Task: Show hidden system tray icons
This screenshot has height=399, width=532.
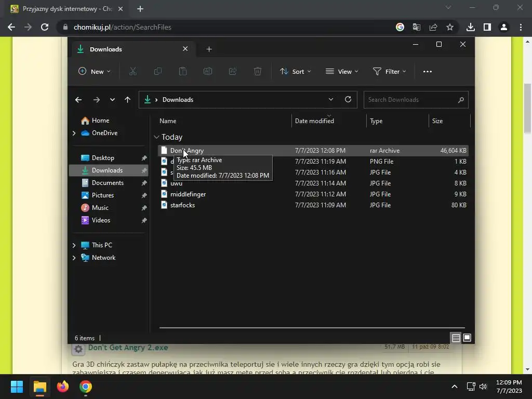Action: point(455,387)
